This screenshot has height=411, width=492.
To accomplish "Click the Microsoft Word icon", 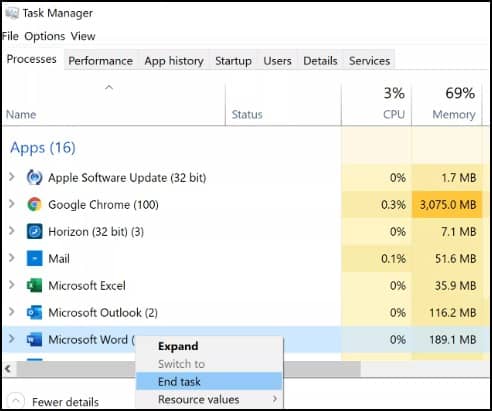I will pyautogui.click(x=34, y=339).
